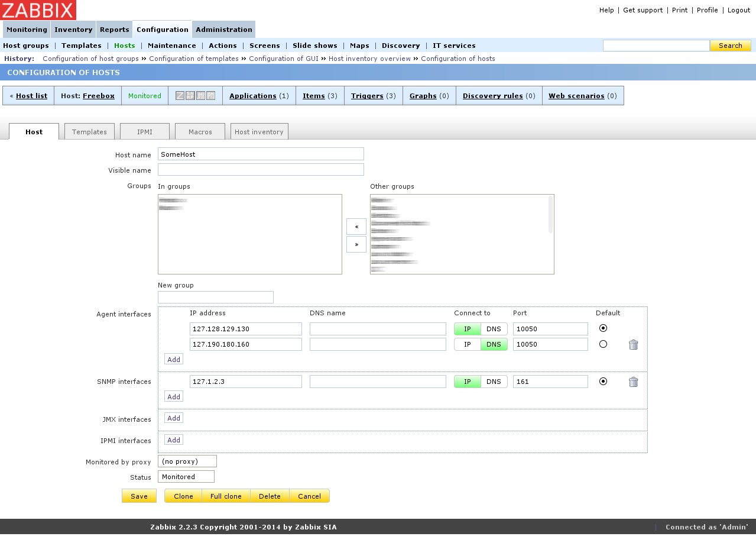Open the Status dropdown showing Monitored
Viewport: 756px width, 546px height.
[186, 476]
